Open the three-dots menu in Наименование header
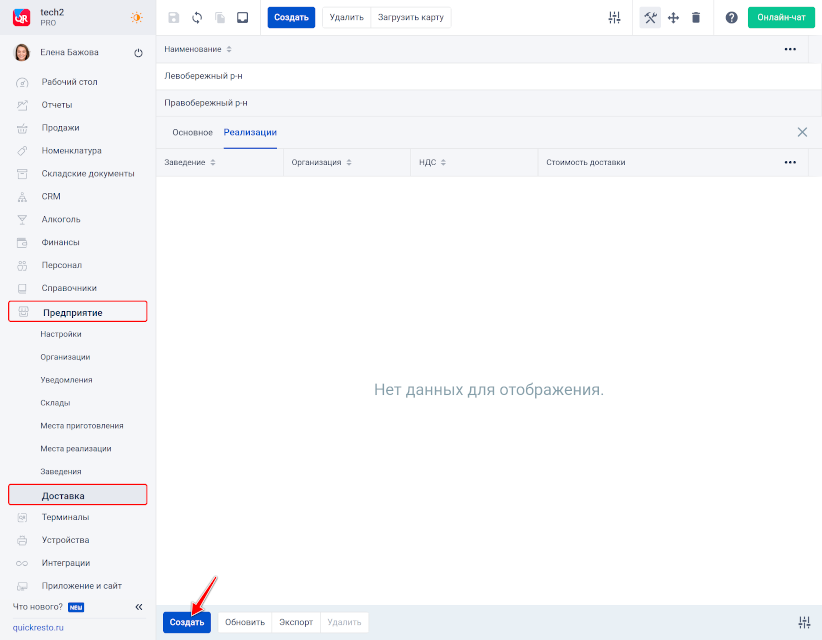This screenshot has width=822, height=640. (x=790, y=49)
